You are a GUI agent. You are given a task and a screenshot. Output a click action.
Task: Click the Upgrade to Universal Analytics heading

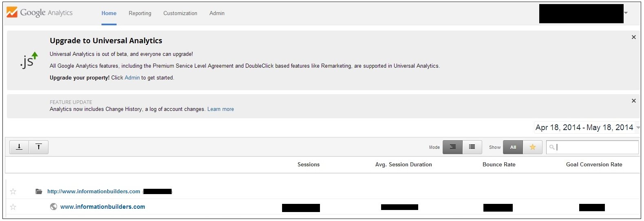(x=106, y=40)
